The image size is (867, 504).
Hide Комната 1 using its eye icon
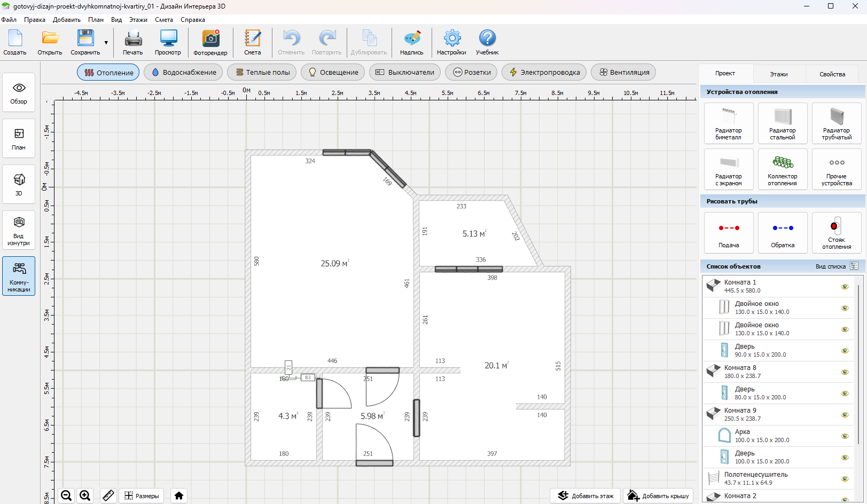845,287
